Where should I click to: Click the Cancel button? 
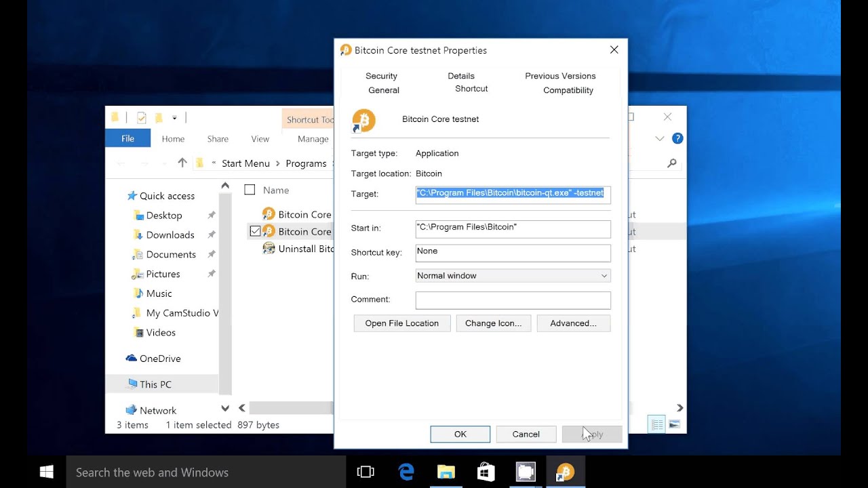(526, 434)
